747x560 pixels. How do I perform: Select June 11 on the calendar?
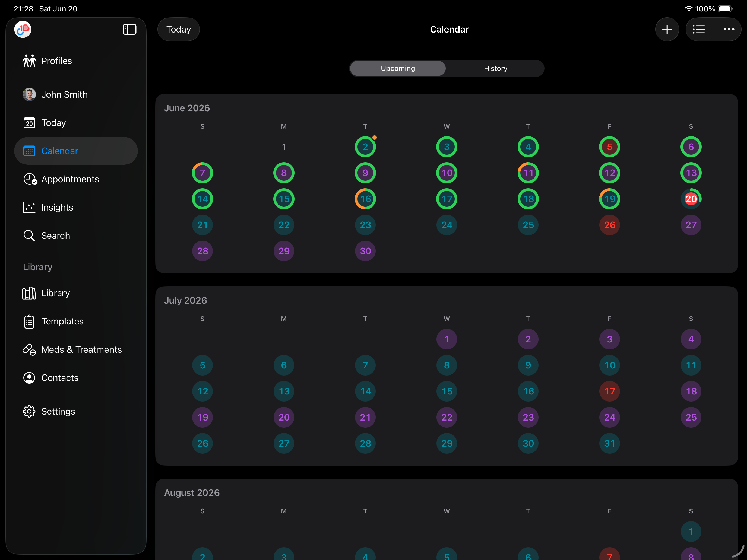click(528, 173)
